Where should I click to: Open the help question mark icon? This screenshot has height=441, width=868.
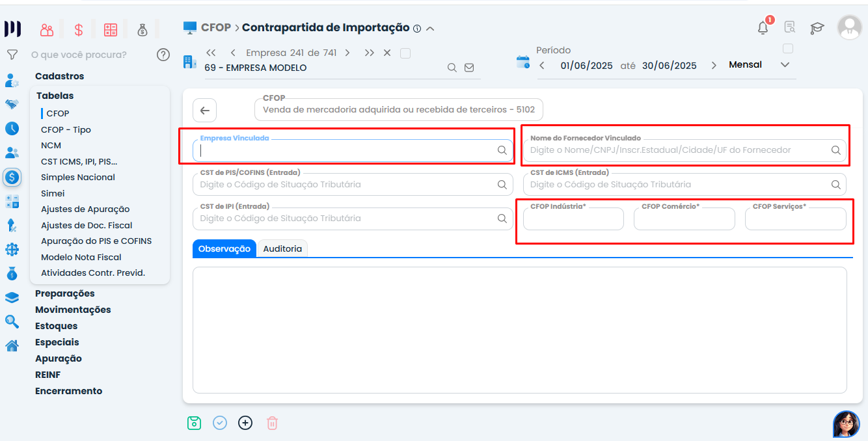coord(163,55)
